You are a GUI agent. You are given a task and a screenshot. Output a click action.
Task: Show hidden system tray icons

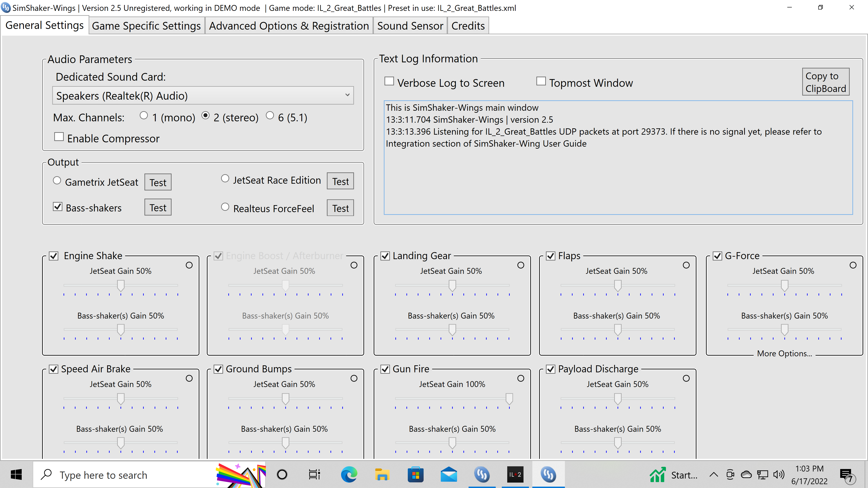(x=714, y=475)
